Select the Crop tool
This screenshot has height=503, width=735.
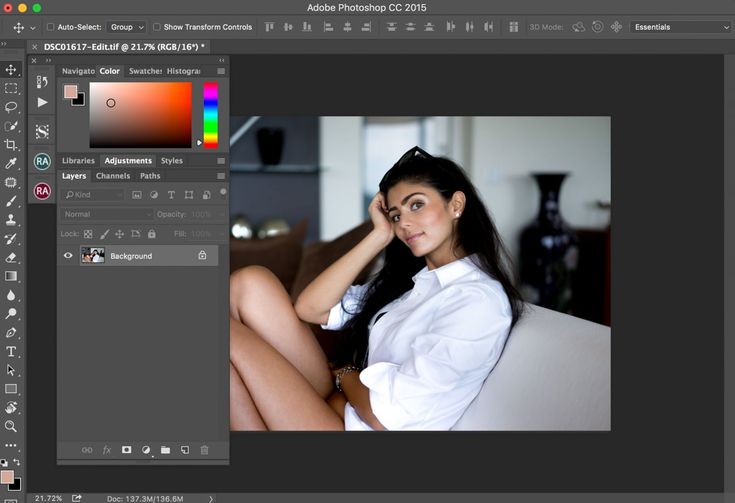click(11, 145)
